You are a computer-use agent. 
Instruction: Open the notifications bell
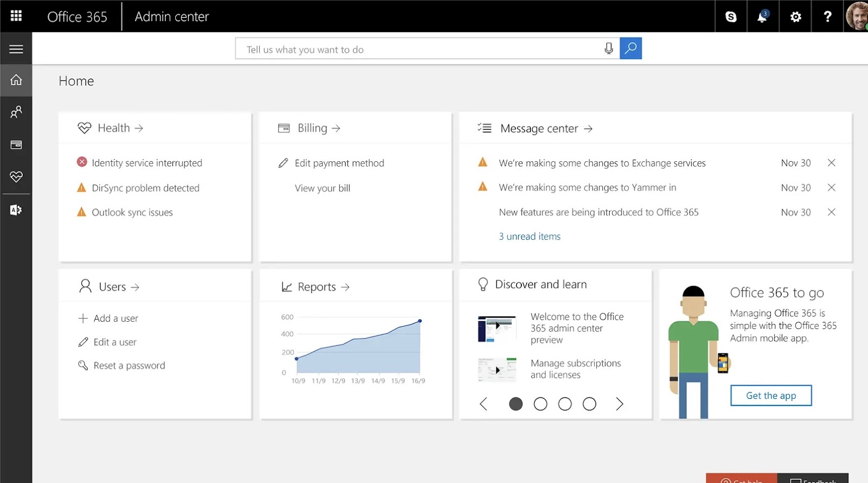click(x=762, y=17)
